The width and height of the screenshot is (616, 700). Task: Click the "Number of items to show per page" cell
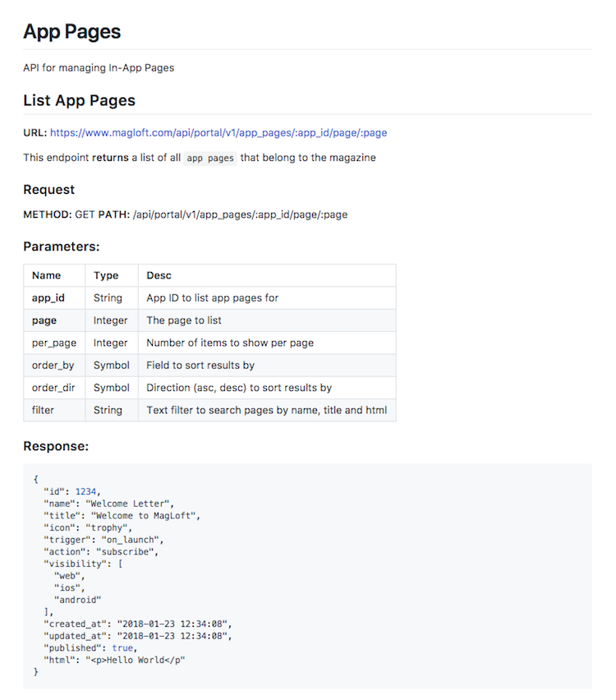230,343
